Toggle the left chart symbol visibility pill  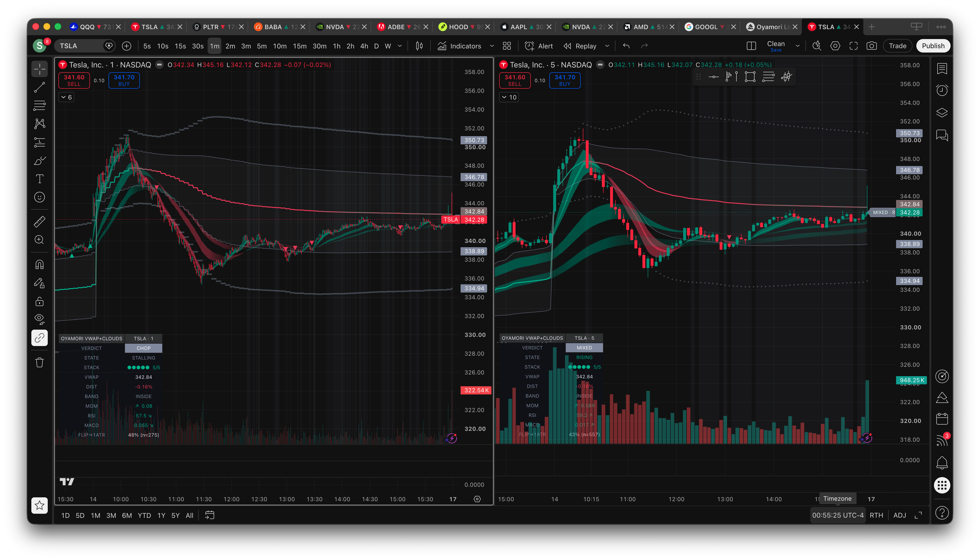(x=159, y=65)
